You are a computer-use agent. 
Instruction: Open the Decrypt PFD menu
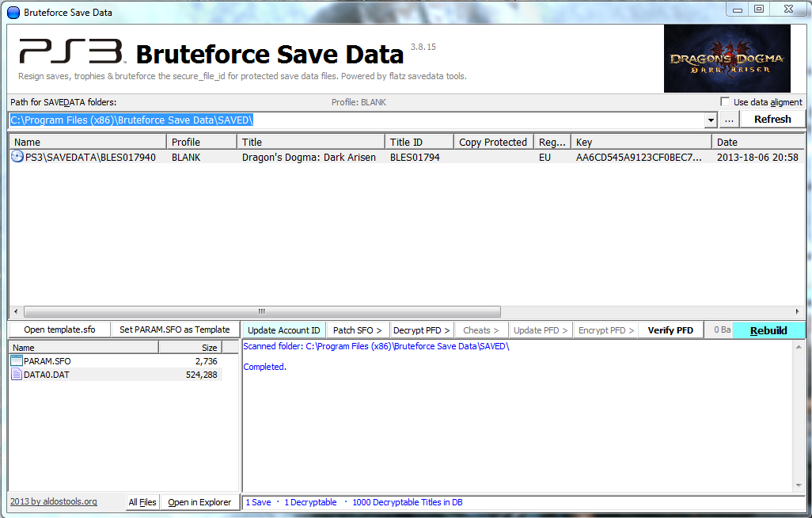pyautogui.click(x=421, y=330)
